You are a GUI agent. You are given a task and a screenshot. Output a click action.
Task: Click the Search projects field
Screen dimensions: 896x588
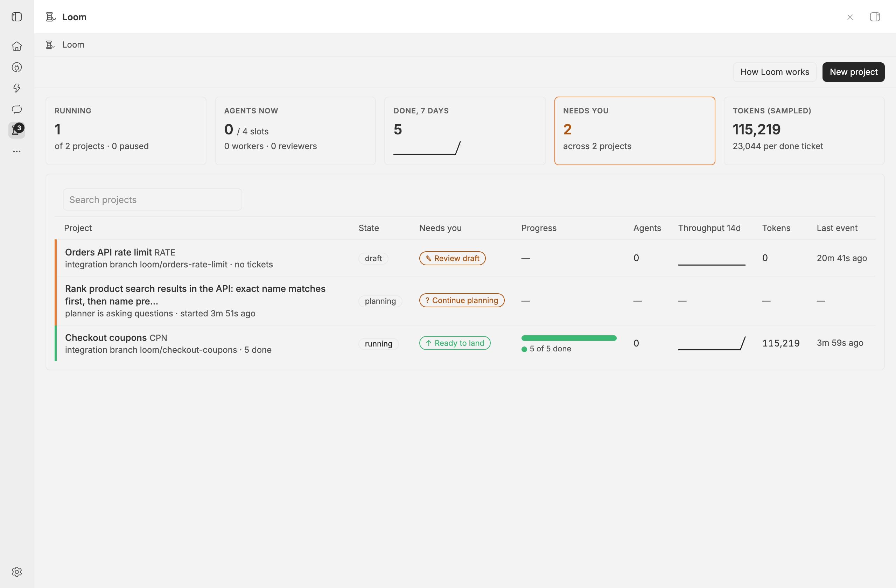(x=153, y=199)
